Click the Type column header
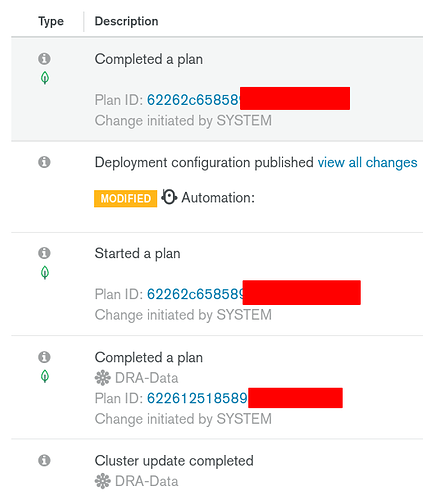The width and height of the screenshot is (423, 500). [51, 21]
